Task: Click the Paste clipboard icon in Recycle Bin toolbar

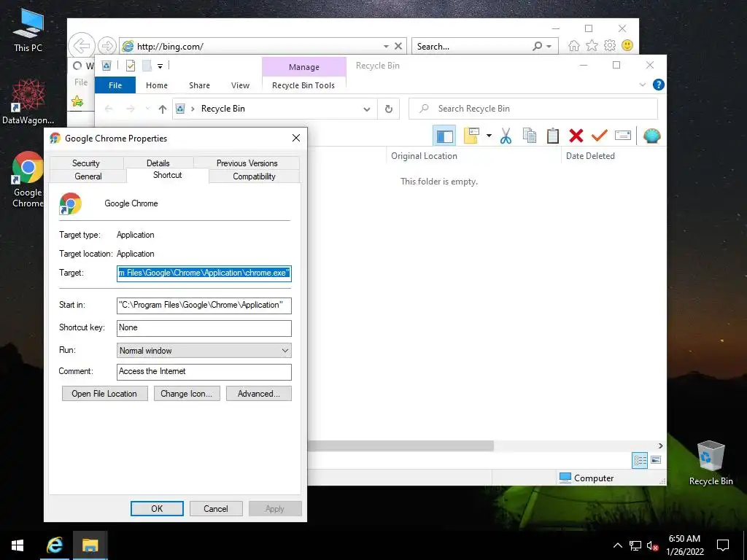Action: coord(553,136)
